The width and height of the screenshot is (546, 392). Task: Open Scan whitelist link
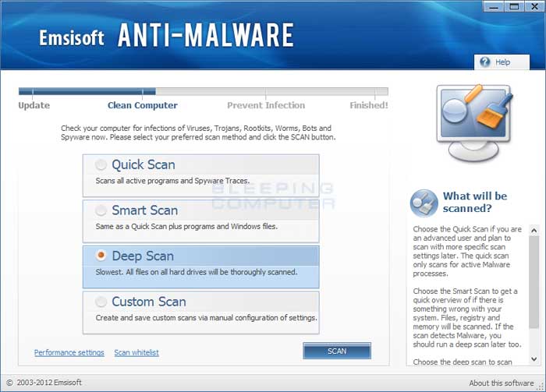(x=136, y=352)
